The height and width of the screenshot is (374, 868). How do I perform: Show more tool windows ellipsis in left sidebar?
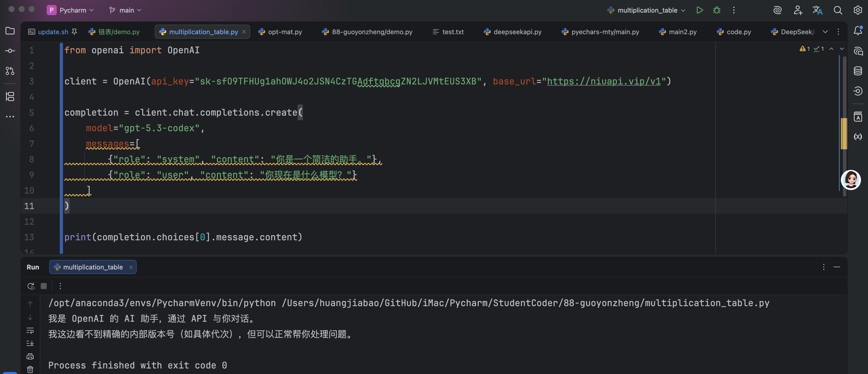tap(10, 117)
